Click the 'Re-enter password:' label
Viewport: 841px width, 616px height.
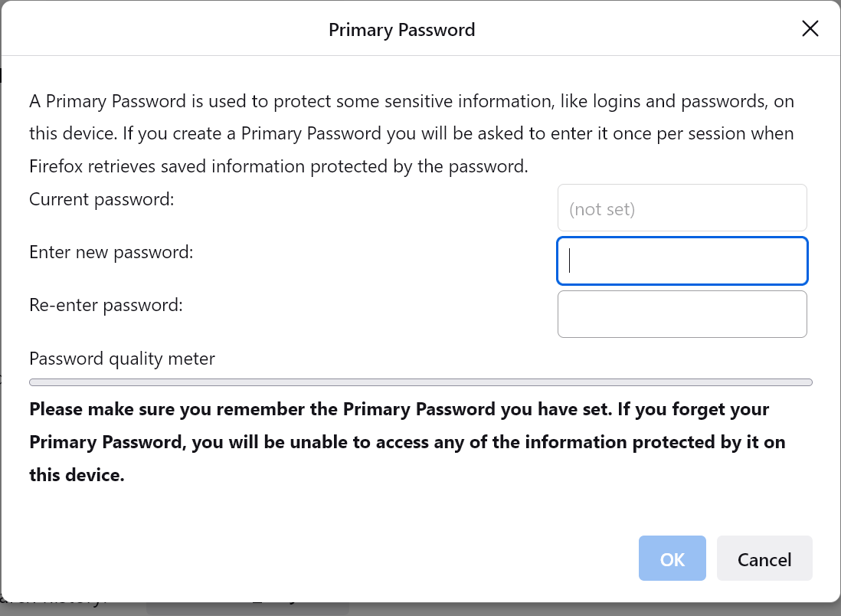(x=106, y=305)
